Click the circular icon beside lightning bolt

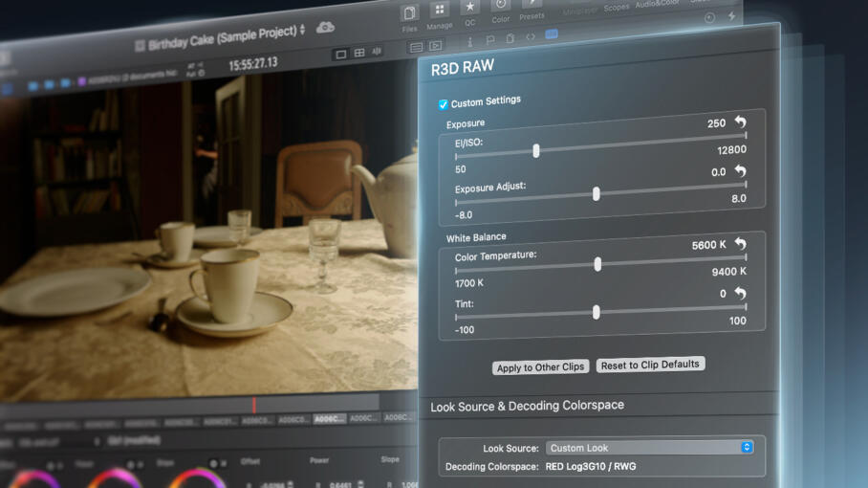pos(709,18)
